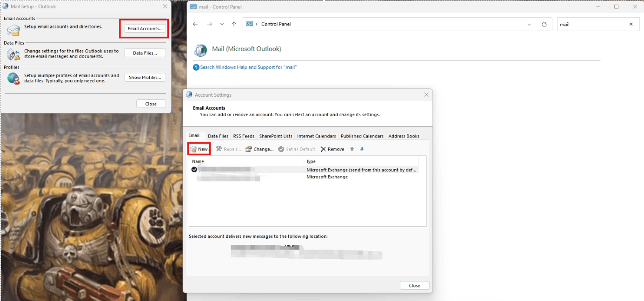Click the Control Panel window title icon
Screen dimensions: 644x301
coord(193,7)
